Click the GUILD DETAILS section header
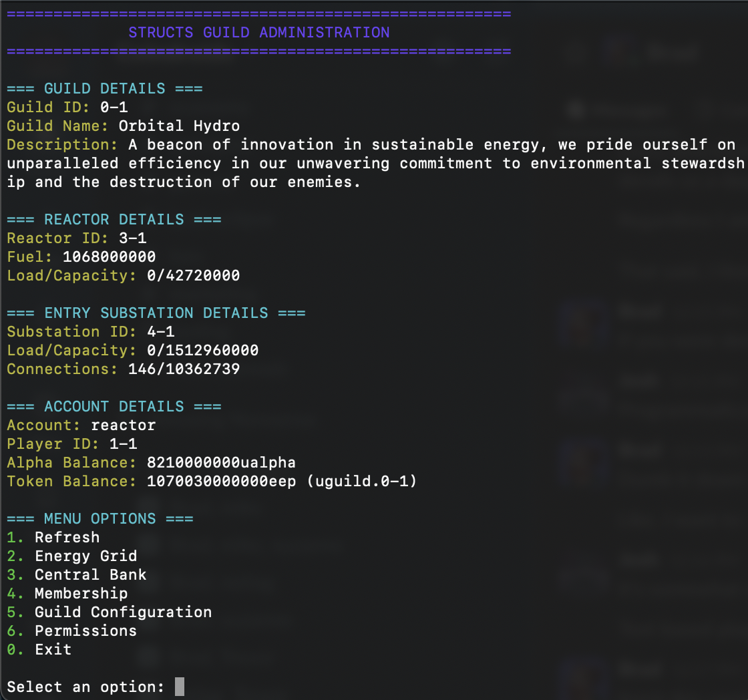Screen dimensions: 748x700 tap(104, 89)
